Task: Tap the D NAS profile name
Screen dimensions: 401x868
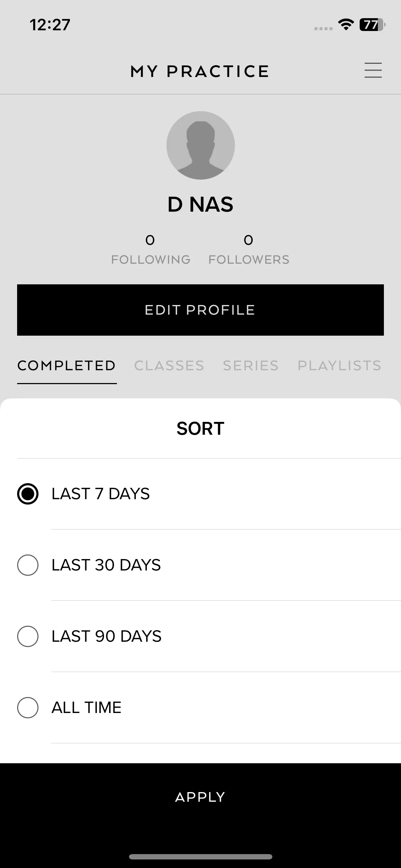Action: point(200,205)
